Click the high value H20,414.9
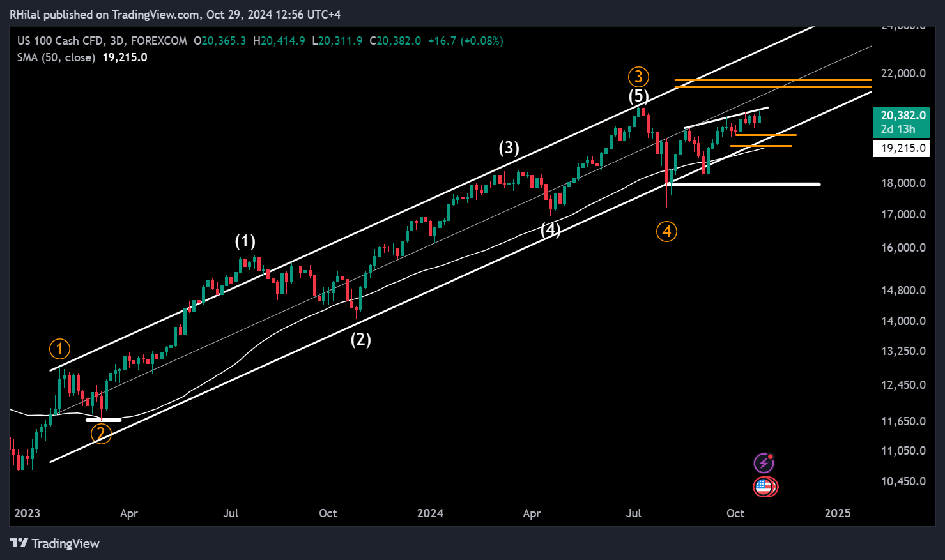Image resolution: width=945 pixels, height=560 pixels. (x=279, y=41)
